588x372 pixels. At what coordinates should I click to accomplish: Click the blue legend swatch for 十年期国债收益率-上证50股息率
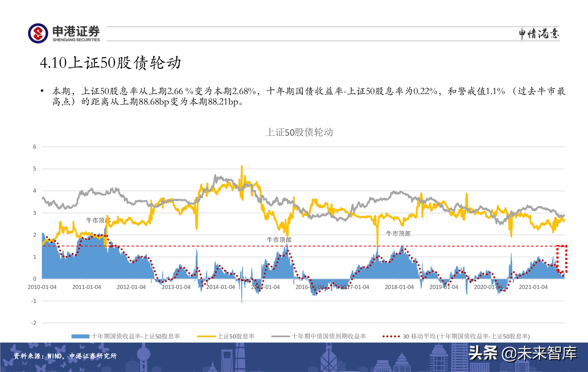pyautogui.click(x=80, y=336)
